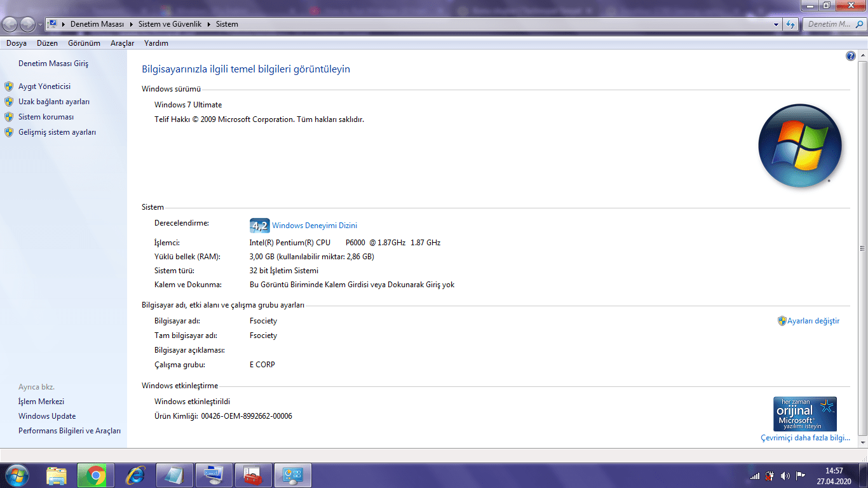Click the orijinal Microsoft genuine badge

click(x=805, y=414)
